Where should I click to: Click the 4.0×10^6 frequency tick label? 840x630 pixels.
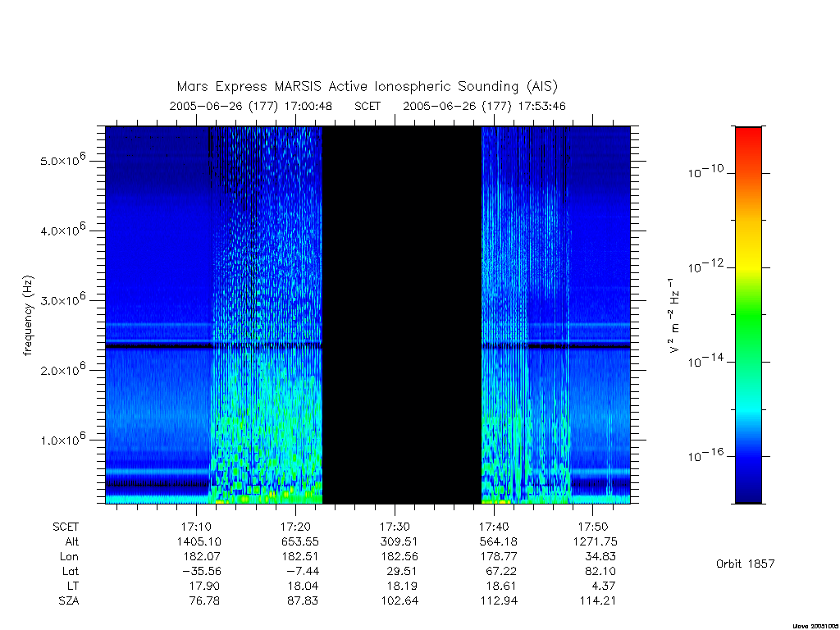tap(62, 230)
